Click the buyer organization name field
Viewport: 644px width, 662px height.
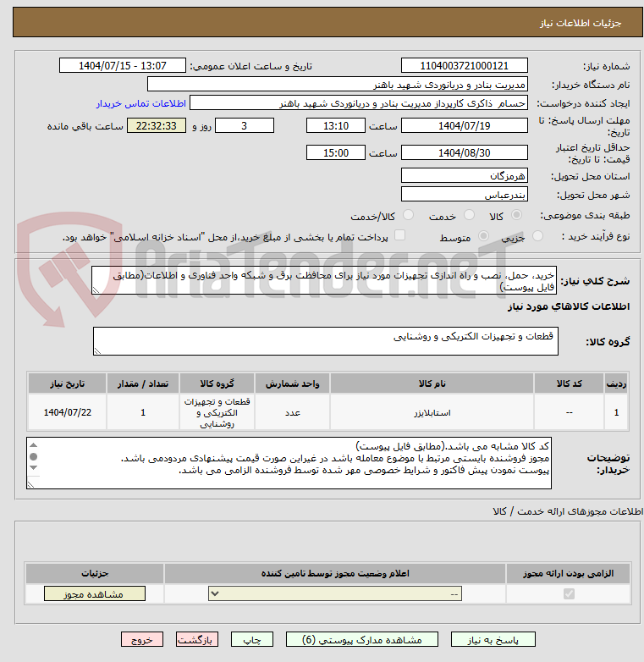pyautogui.click(x=338, y=85)
